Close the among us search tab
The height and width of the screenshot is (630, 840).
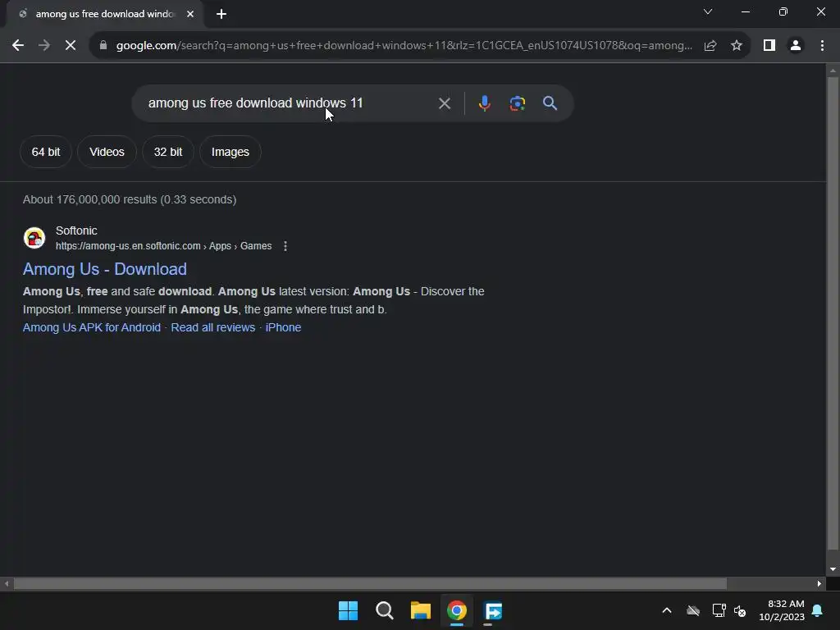coord(190,14)
